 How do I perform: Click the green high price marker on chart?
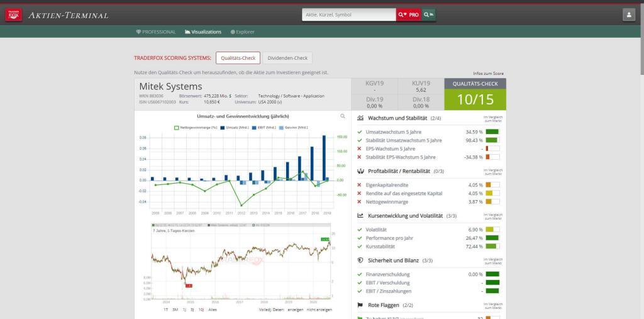point(325,239)
